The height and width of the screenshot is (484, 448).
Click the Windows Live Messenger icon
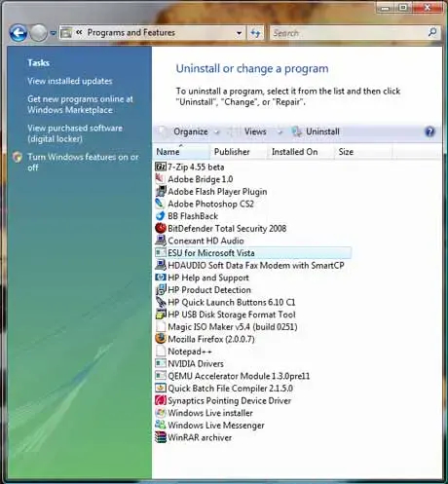(161, 426)
